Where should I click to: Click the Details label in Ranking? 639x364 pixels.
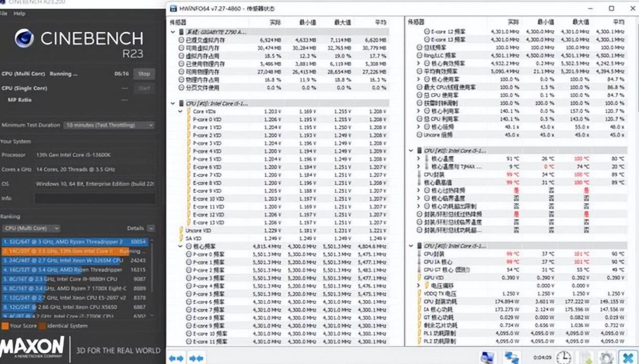[x=135, y=228]
